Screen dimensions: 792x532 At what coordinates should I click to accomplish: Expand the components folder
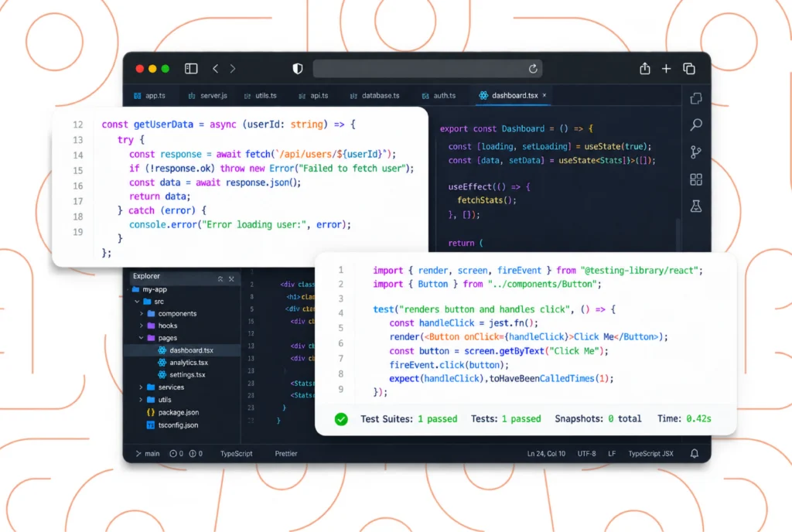click(142, 313)
